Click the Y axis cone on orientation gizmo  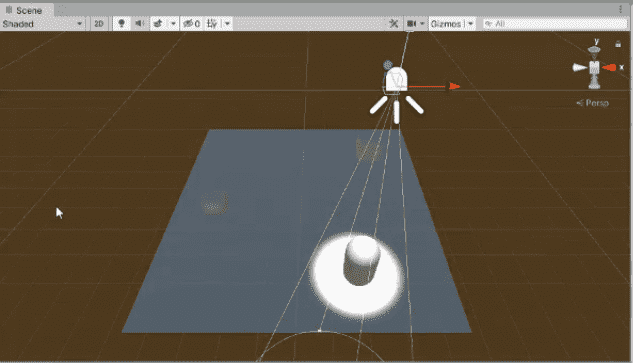point(594,50)
